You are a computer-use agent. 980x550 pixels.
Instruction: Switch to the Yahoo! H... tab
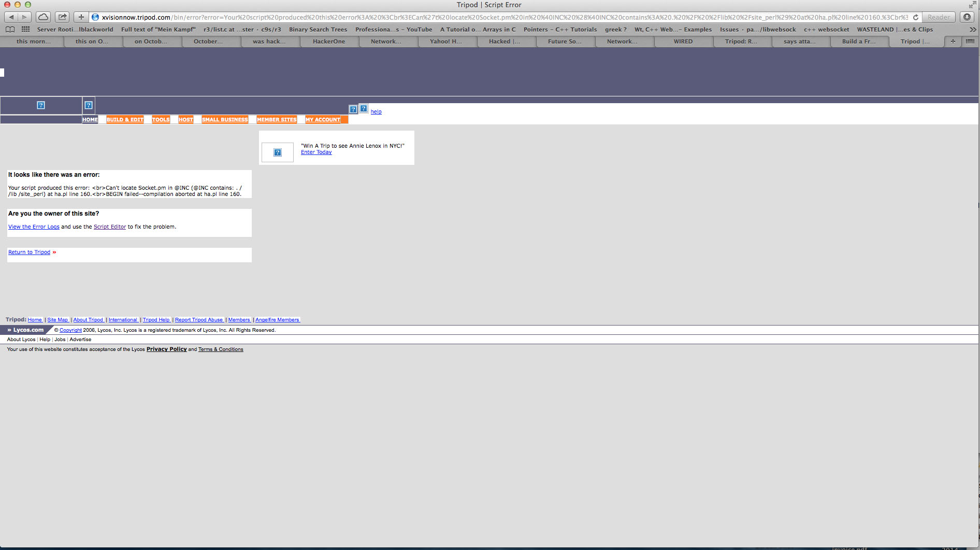(x=446, y=41)
